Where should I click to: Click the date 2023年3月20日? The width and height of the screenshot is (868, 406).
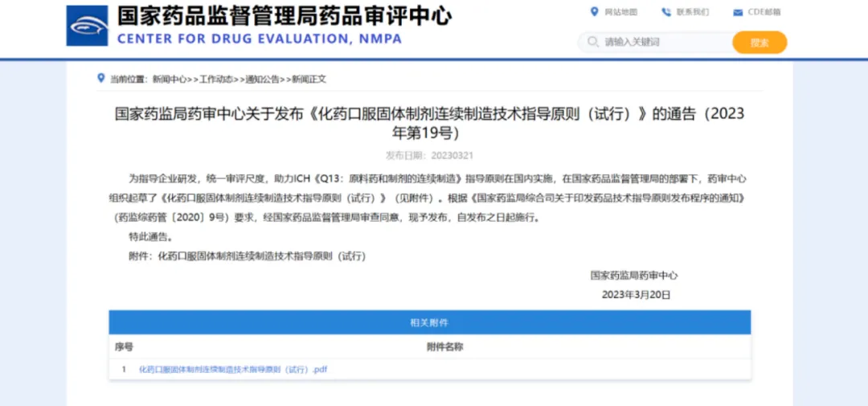(x=636, y=295)
